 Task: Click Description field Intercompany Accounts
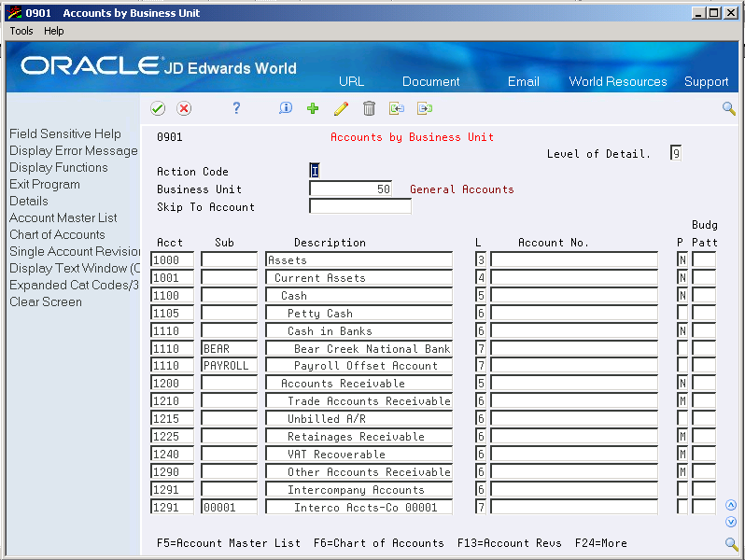[358, 489]
